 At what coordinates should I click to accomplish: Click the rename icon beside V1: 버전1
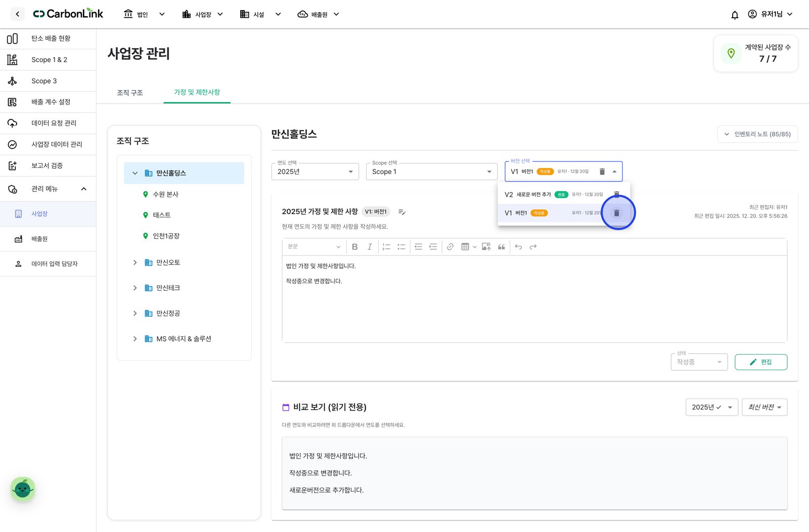pos(402,212)
